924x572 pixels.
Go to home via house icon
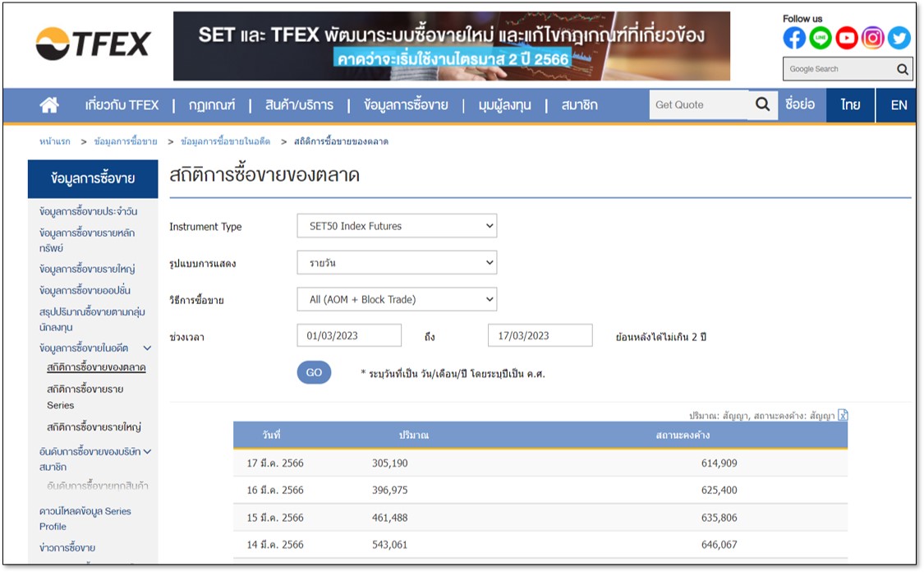(49, 105)
